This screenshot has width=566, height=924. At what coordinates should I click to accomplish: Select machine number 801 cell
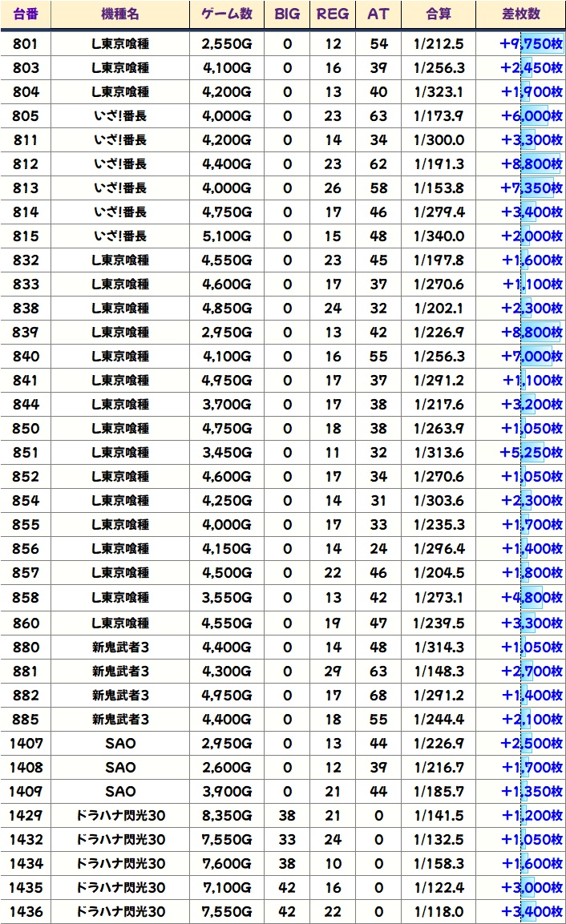(x=26, y=43)
